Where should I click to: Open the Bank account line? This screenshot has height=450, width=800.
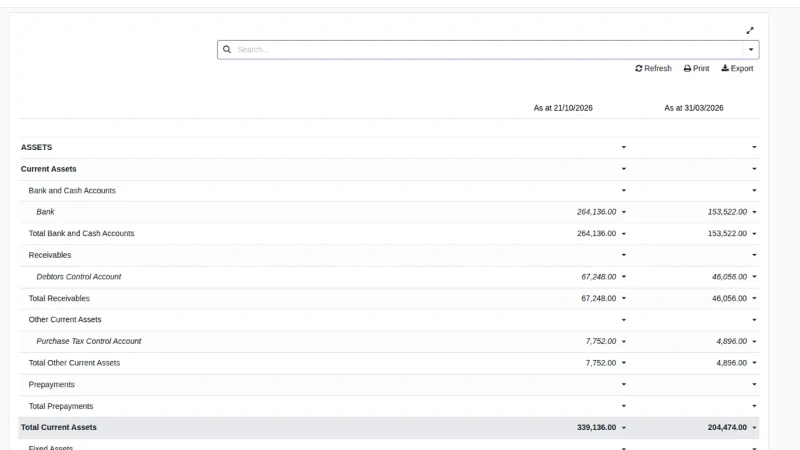[x=45, y=212]
